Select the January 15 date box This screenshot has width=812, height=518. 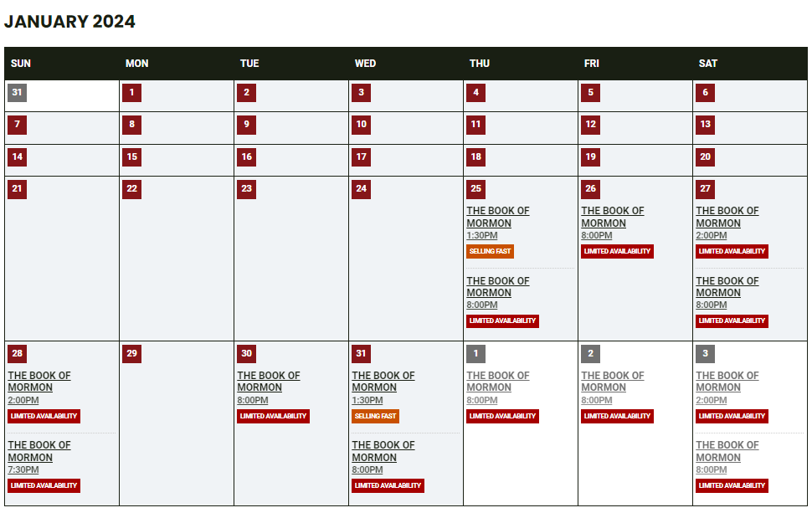(131, 156)
